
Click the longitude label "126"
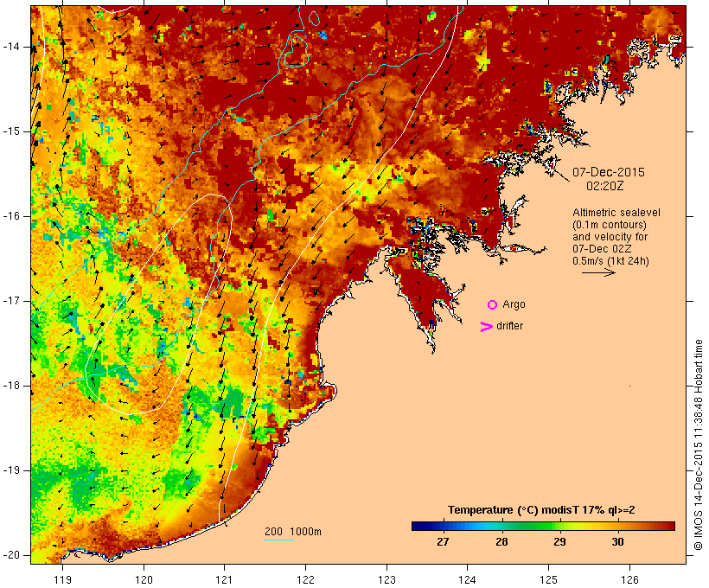(629, 580)
